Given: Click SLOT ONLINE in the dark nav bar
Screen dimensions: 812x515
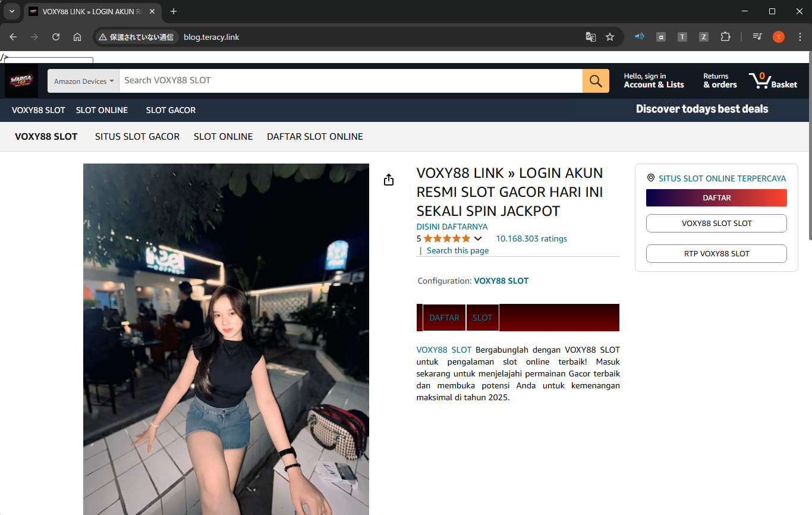Looking at the screenshot, I should click(102, 110).
